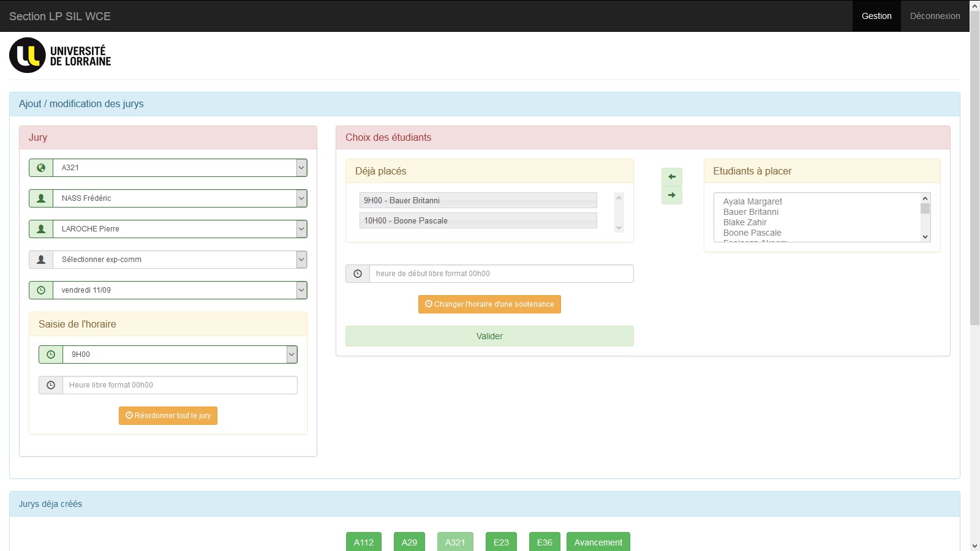Click the clock icon beside 9H00 dropdown
The height and width of the screenshot is (551, 980).
click(x=51, y=354)
